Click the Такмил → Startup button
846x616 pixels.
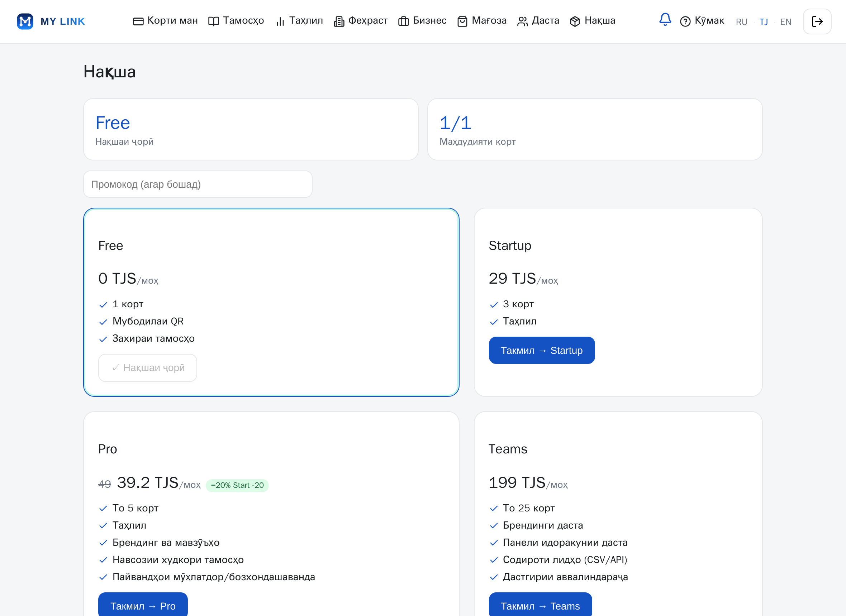click(542, 350)
